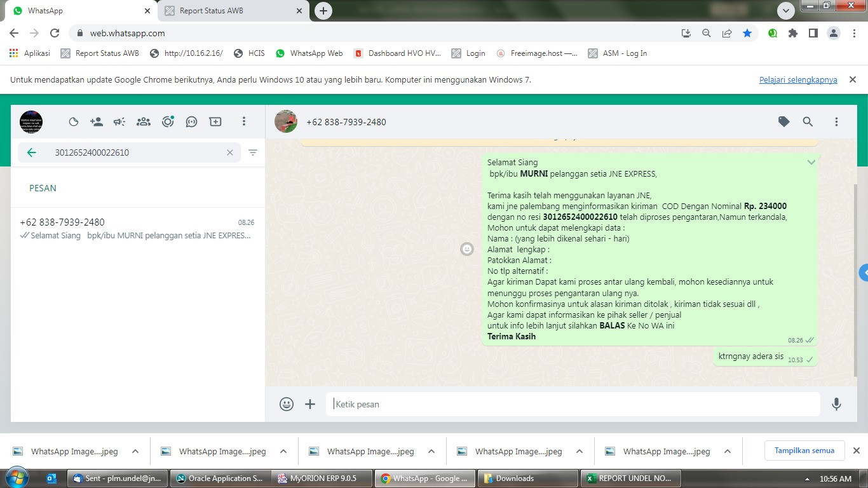
Task: Switch to MyORION ERP 9.0.5 in taskbar
Action: pos(323,478)
